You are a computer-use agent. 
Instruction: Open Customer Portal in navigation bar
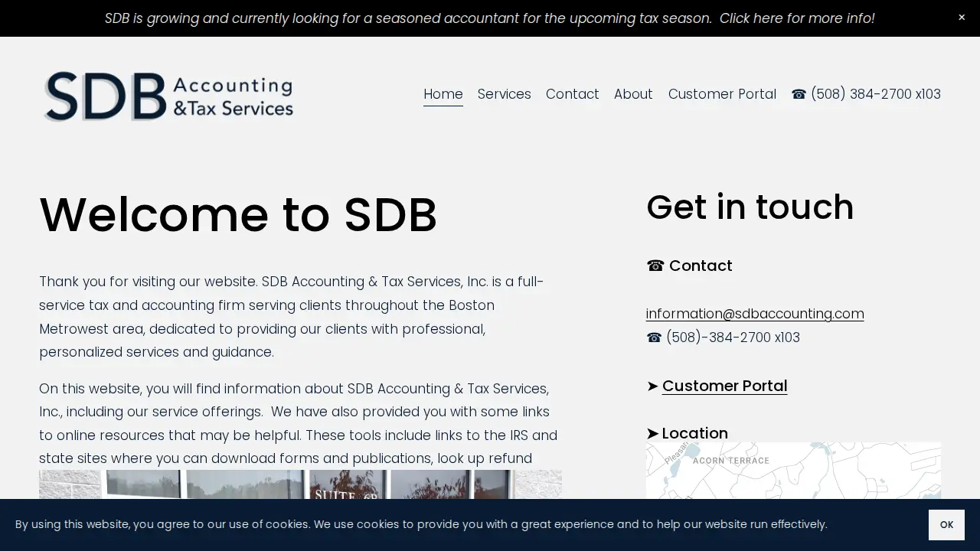(722, 94)
